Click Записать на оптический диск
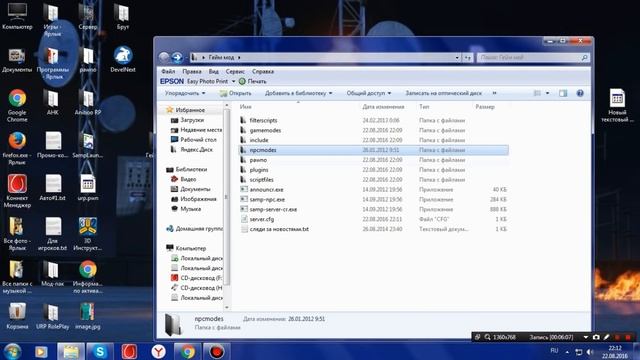This screenshot has height=360, width=640. coord(444,93)
